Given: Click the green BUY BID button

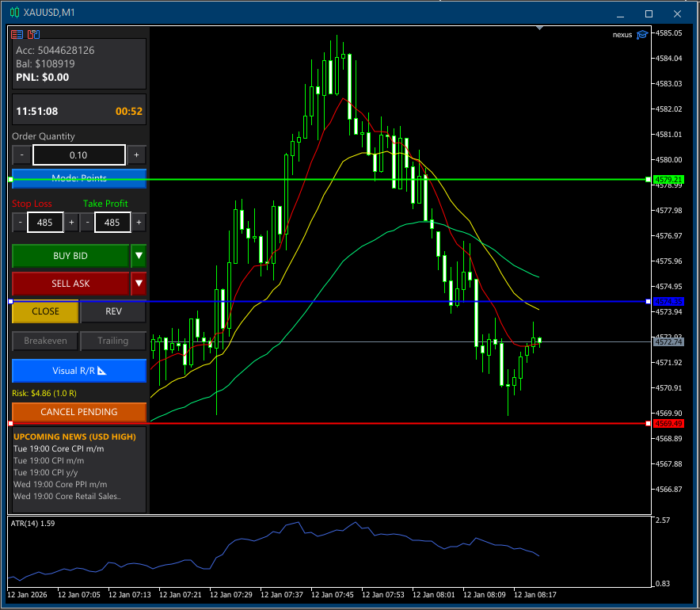Looking at the screenshot, I should (70, 256).
